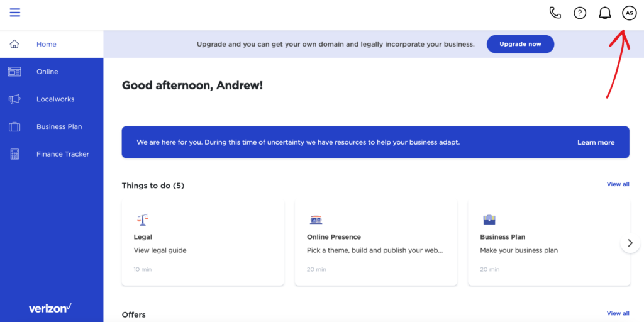The height and width of the screenshot is (322, 644).
Task: Click the Online Presence storefront icon
Action: tap(316, 219)
